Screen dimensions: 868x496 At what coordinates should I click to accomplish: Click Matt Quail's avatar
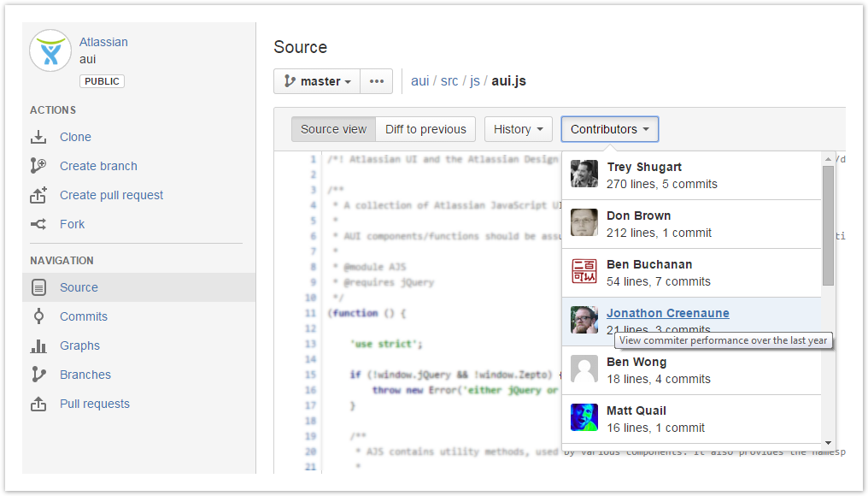tap(584, 418)
